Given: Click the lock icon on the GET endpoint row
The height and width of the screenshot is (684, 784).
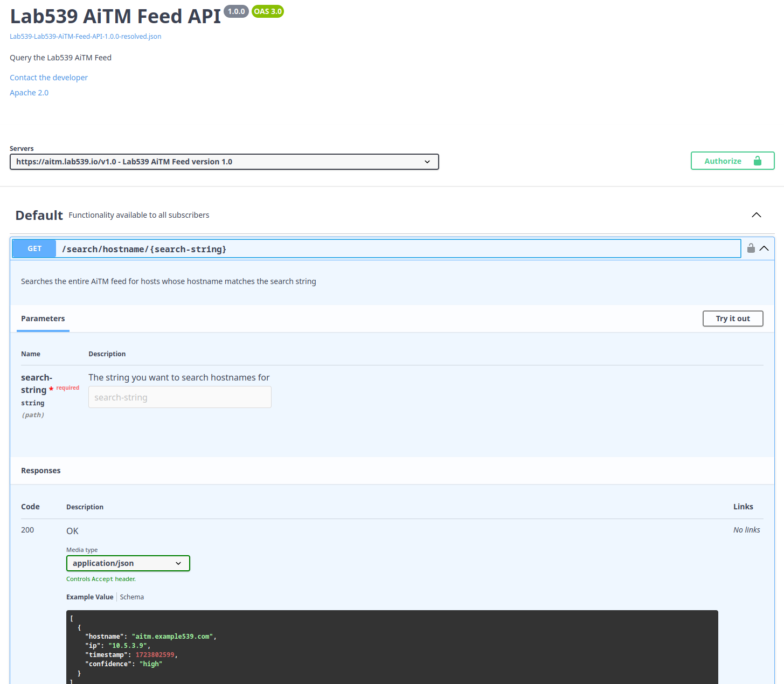Looking at the screenshot, I should click(751, 248).
